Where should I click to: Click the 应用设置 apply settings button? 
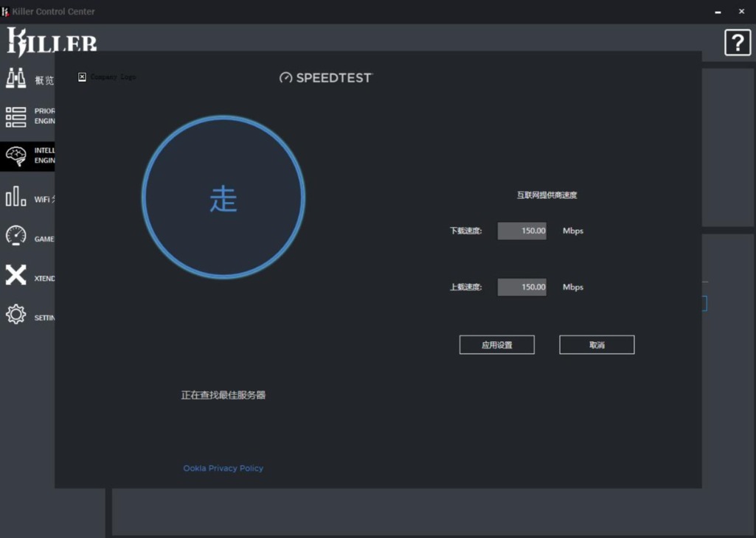click(x=496, y=345)
